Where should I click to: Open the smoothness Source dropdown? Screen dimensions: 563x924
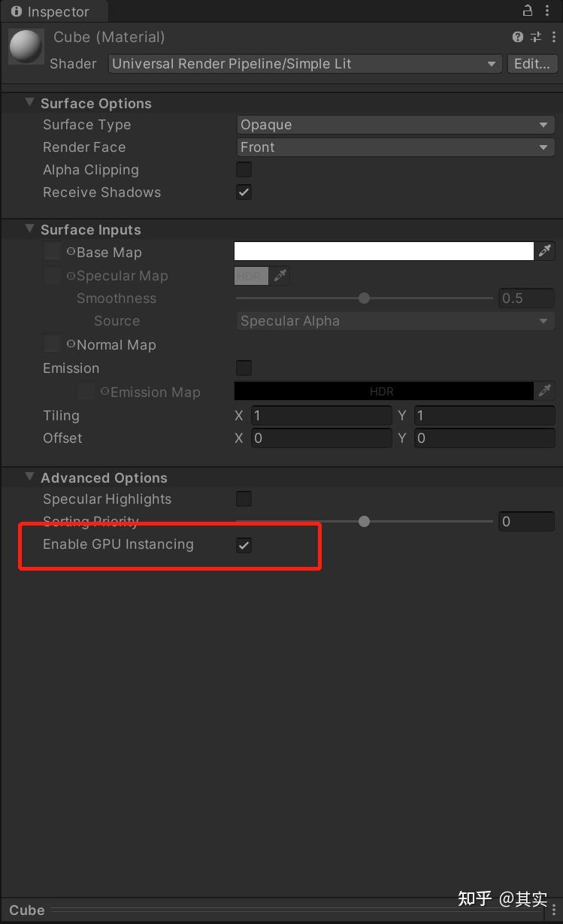tap(395, 320)
